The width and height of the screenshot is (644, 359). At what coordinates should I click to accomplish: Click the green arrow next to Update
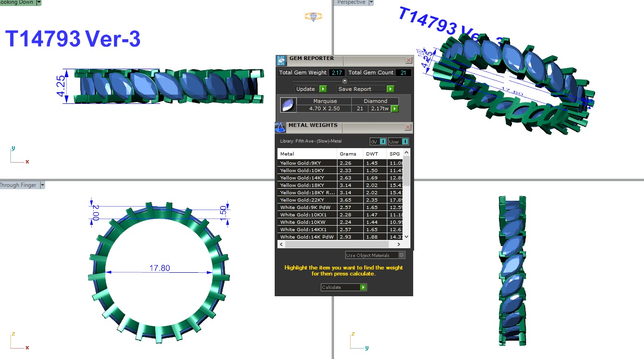coord(323,89)
